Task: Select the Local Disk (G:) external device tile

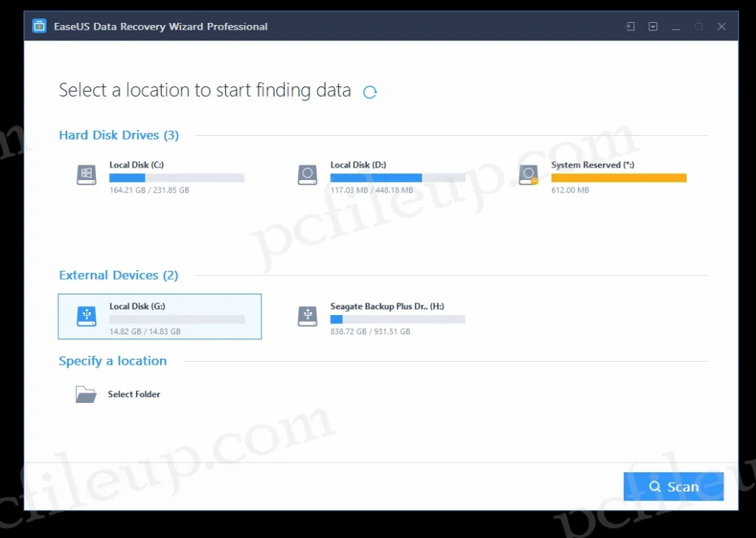Action: (x=159, y=316)
